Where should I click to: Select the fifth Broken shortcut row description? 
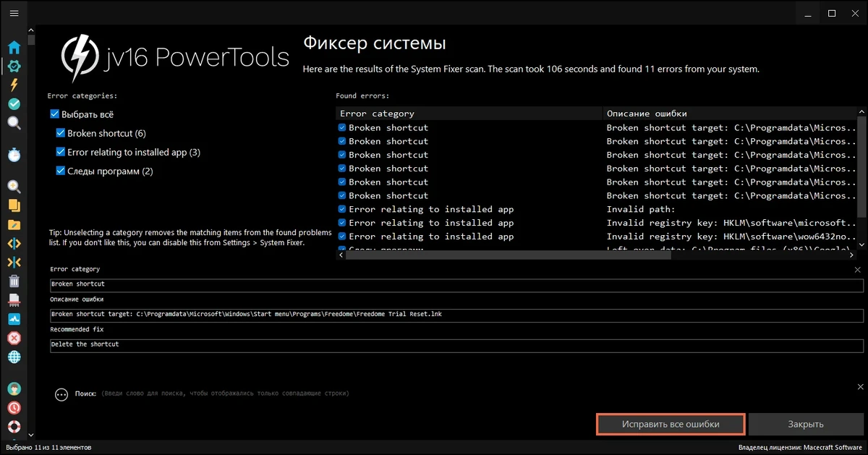click(731, 182)
